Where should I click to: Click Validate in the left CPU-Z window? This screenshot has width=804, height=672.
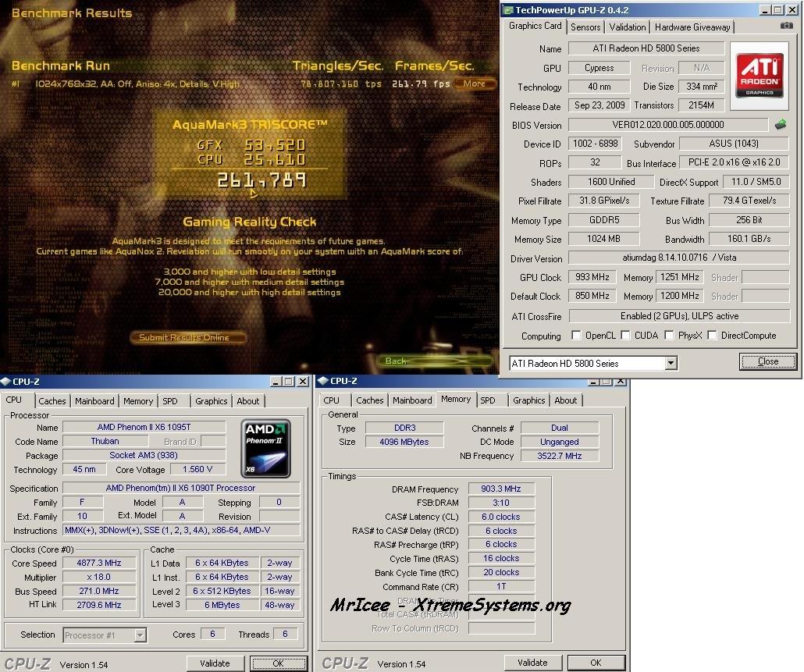(x=215, y=663)
